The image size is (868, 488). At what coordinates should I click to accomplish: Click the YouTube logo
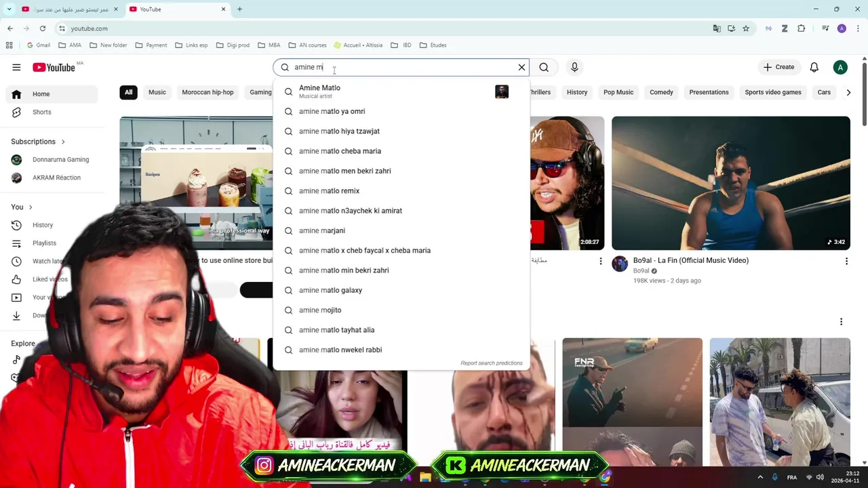tap(54, 67)
